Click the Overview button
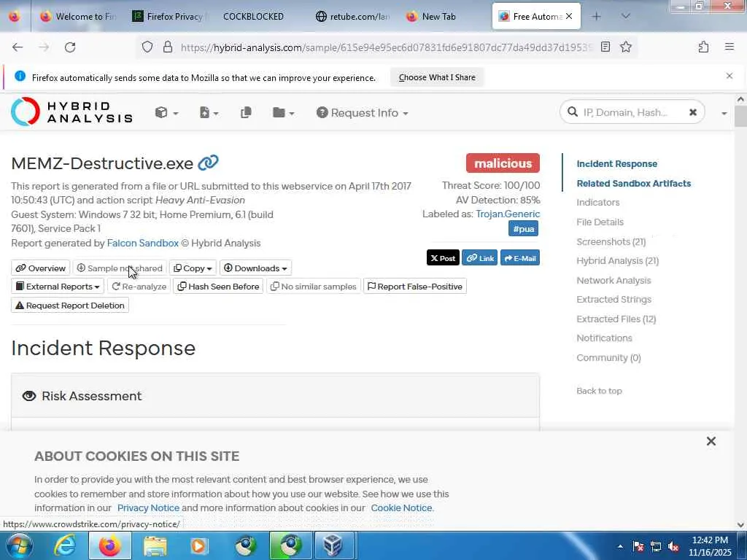The image size is (747, 560). click(x=41, y=268)
